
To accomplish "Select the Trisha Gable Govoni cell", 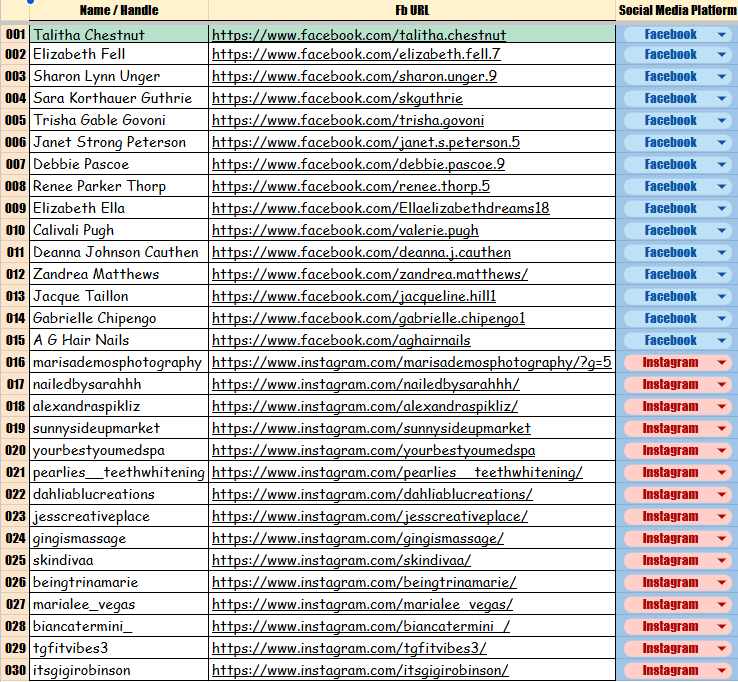I will 119,120.
